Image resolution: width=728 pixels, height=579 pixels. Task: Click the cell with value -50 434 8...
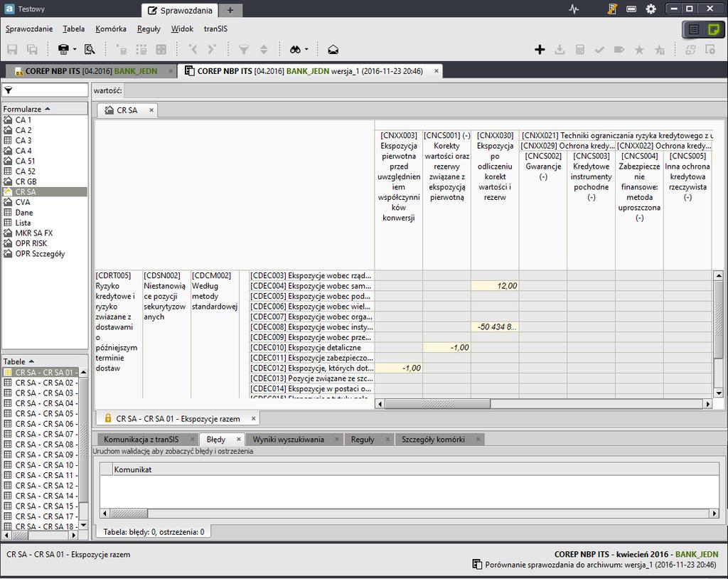495,327
